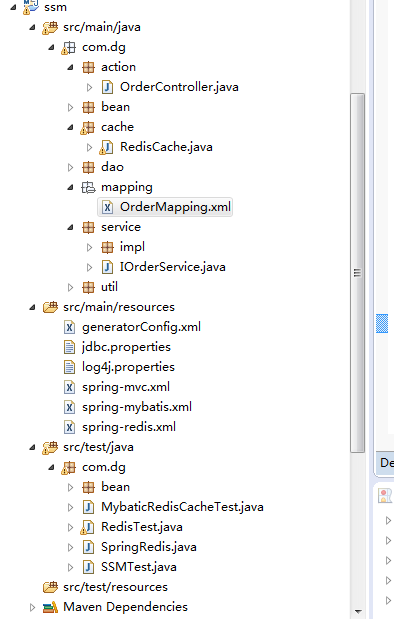Collapse the src/main/java tree node
This screenshot has height=619, width=394.
(x=33, y=28)
